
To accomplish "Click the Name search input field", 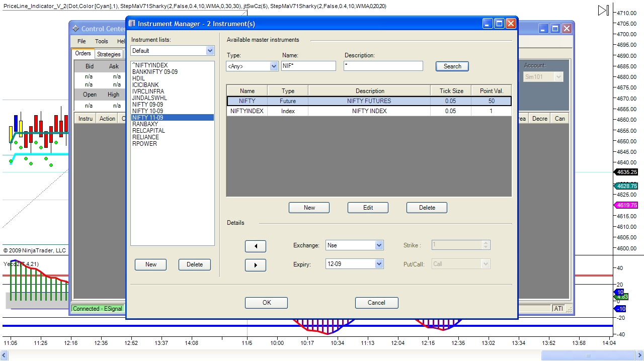I will 308,66.
